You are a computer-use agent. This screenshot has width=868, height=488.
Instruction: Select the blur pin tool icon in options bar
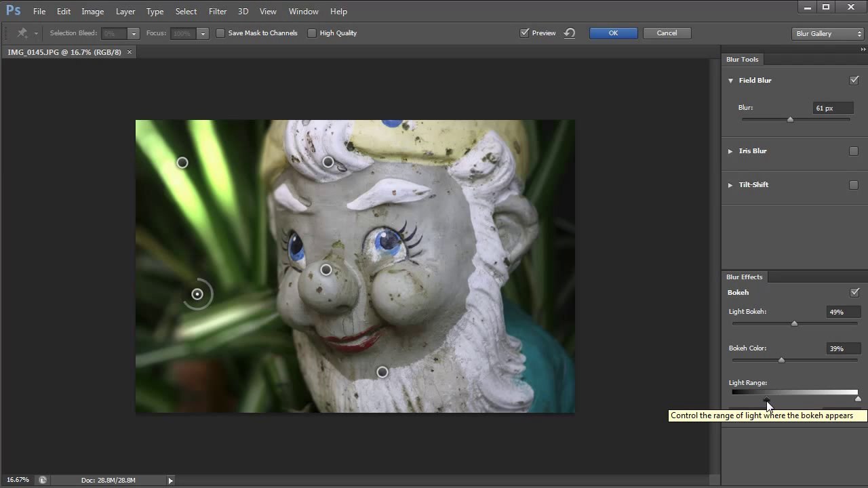pyautogui.click(x=22, y=33)
